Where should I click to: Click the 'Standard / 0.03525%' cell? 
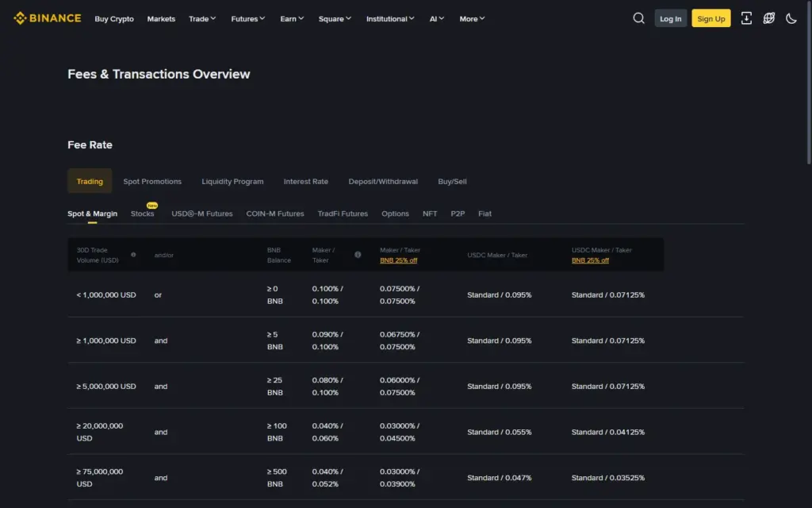pos(608,477)
